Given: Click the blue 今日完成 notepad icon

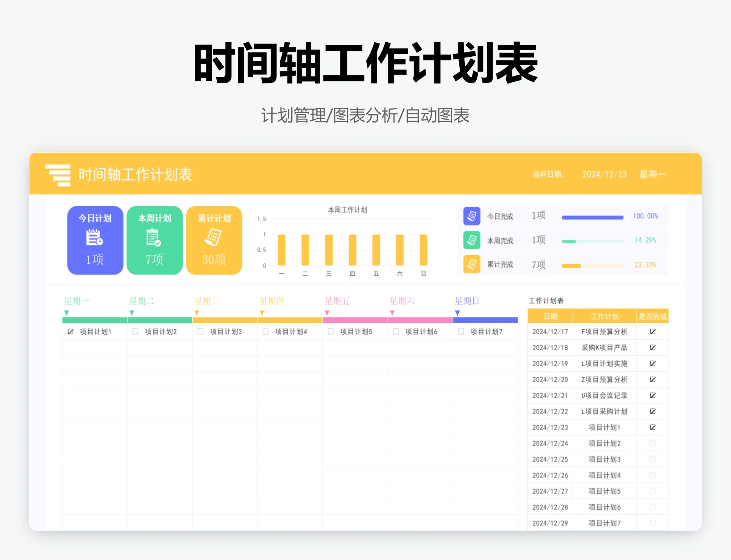Looking at the screenshot, I should [471, 215].
